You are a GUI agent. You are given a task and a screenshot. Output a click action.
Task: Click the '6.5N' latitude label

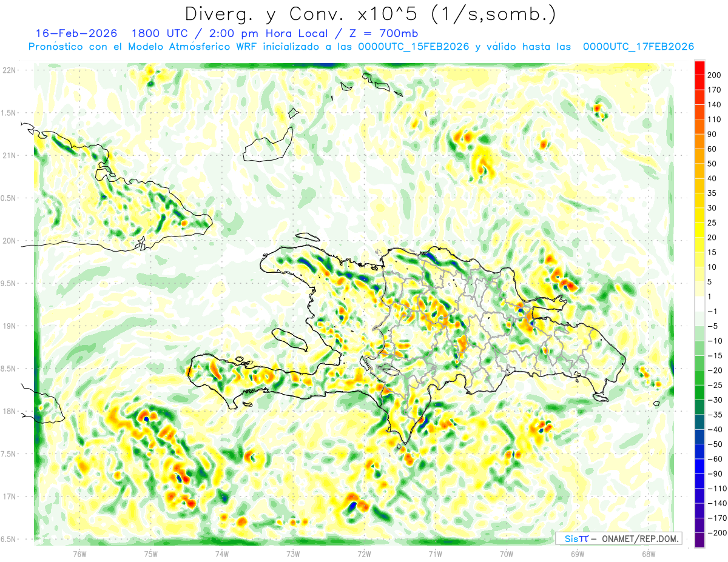[9, 539]
